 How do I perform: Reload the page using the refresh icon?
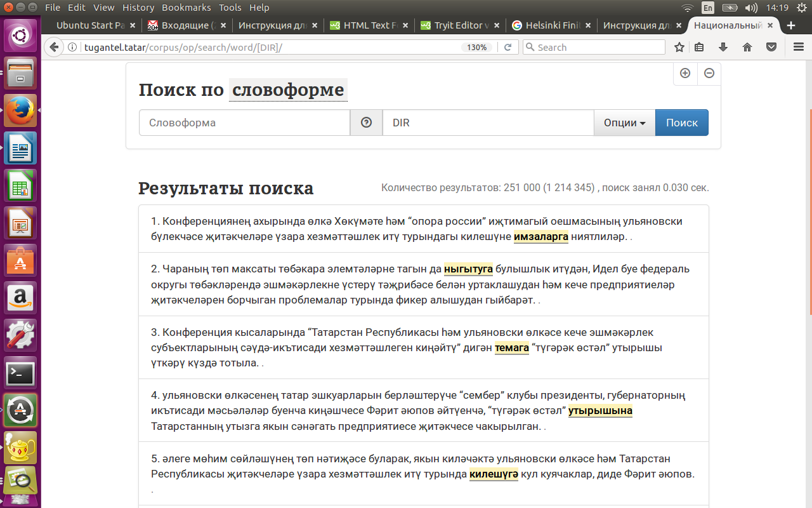507,46
